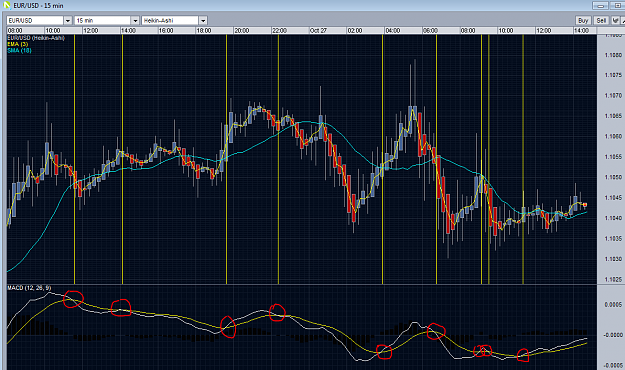Screen dimensions: 625x370
Task: Click the 1.1060 price scale label
Action: tap(613, 136)
